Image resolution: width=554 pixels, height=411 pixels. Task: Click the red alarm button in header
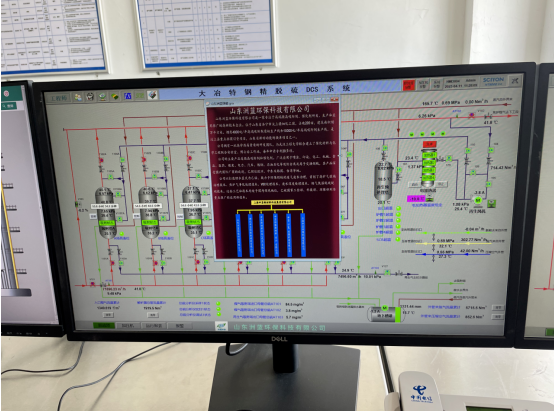pos(409,85)
